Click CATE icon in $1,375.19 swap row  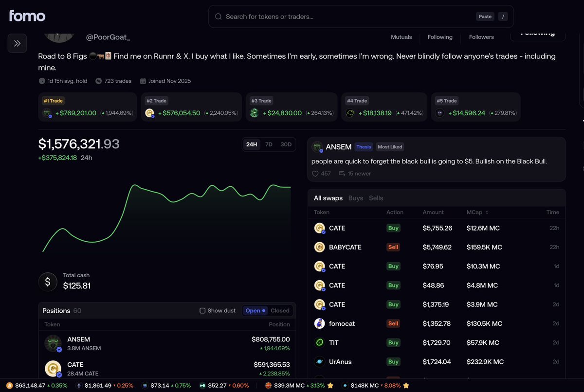tap(320, 304)
